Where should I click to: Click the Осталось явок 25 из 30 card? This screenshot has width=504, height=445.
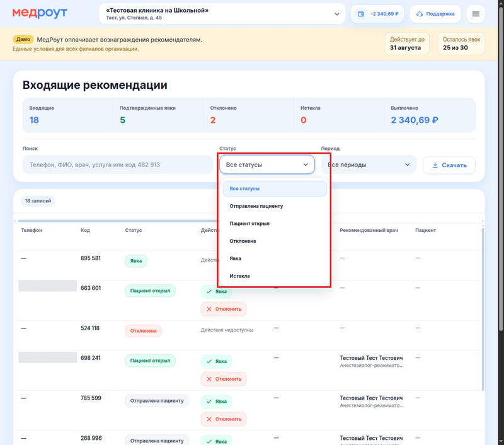(x=461, y=43)
